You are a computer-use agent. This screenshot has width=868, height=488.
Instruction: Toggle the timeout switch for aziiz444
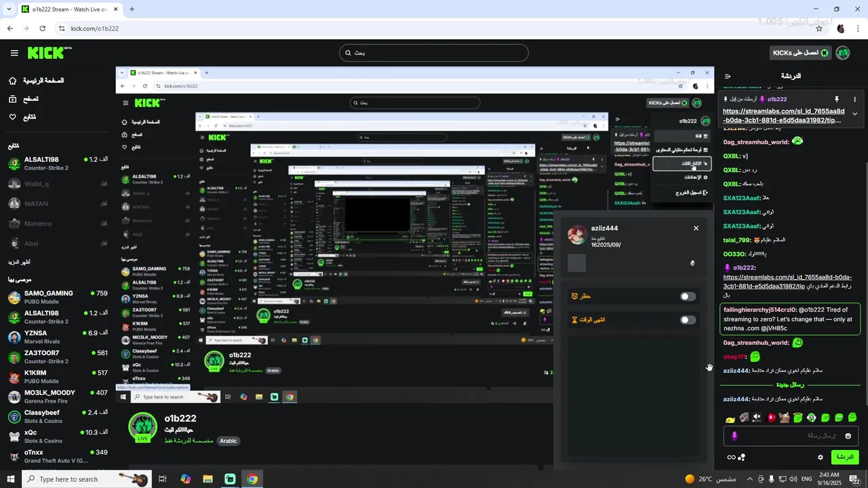(688, 320)
